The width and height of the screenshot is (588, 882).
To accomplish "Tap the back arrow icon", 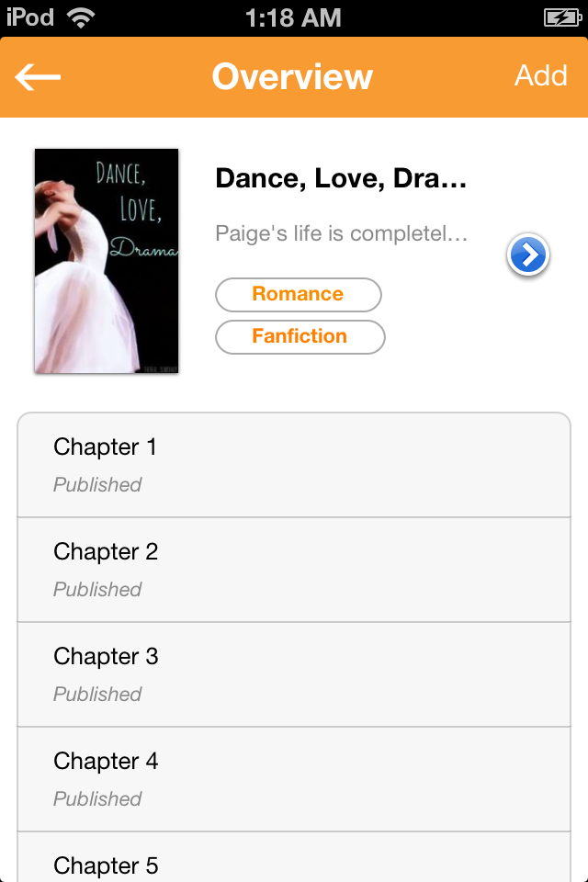I will coord(38,77).
